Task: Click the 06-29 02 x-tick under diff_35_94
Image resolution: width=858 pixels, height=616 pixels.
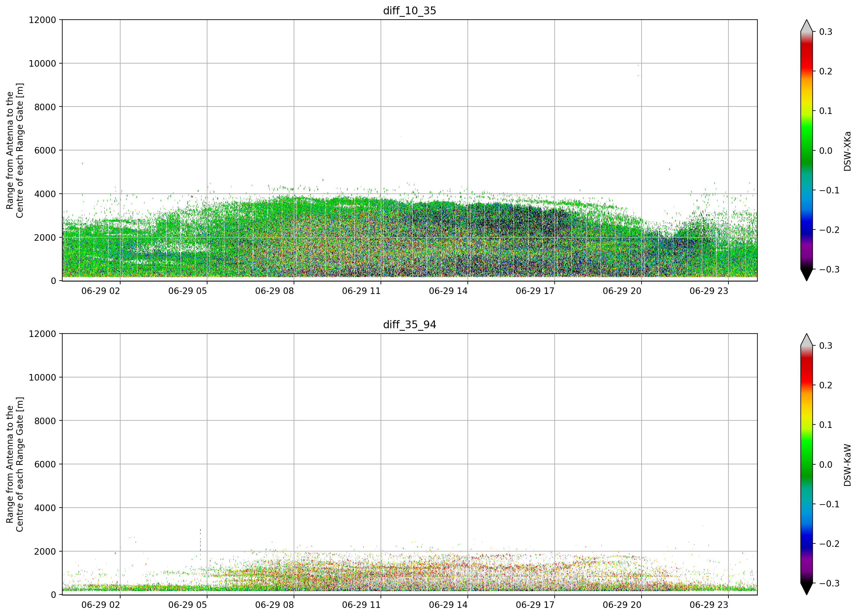Action: click(101, 605)
